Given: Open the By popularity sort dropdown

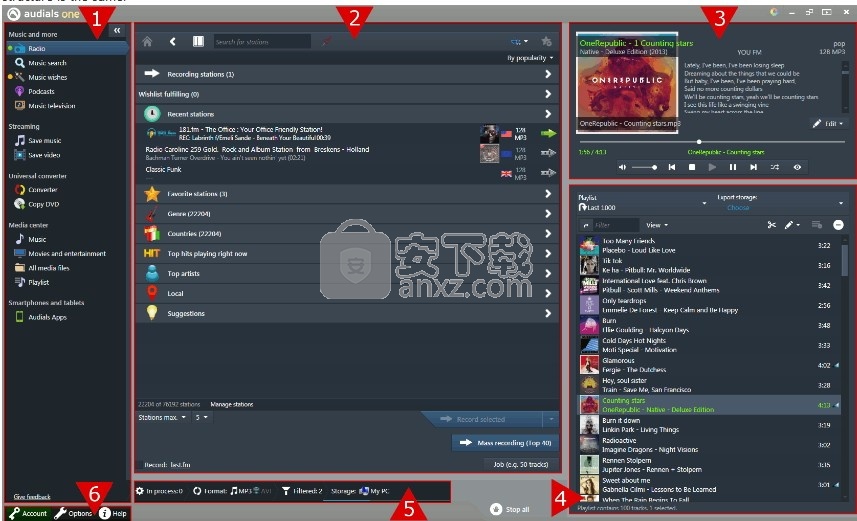Looking at the screenshot, I should coord(530,58).
